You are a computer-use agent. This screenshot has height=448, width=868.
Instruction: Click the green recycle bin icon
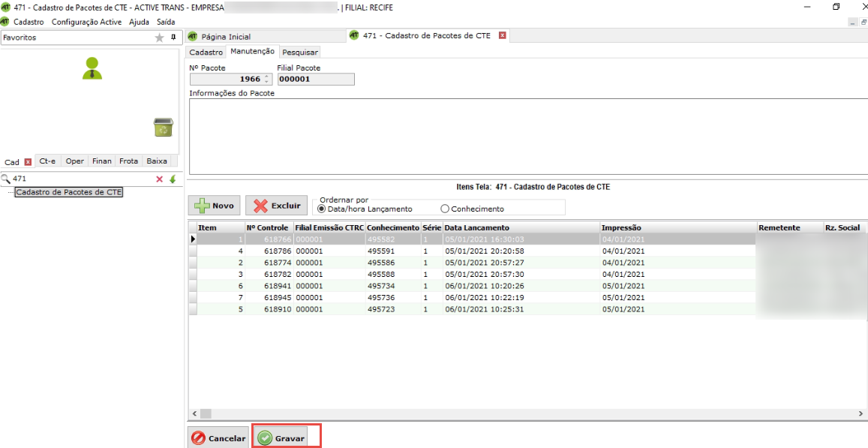tap(163, 128)
